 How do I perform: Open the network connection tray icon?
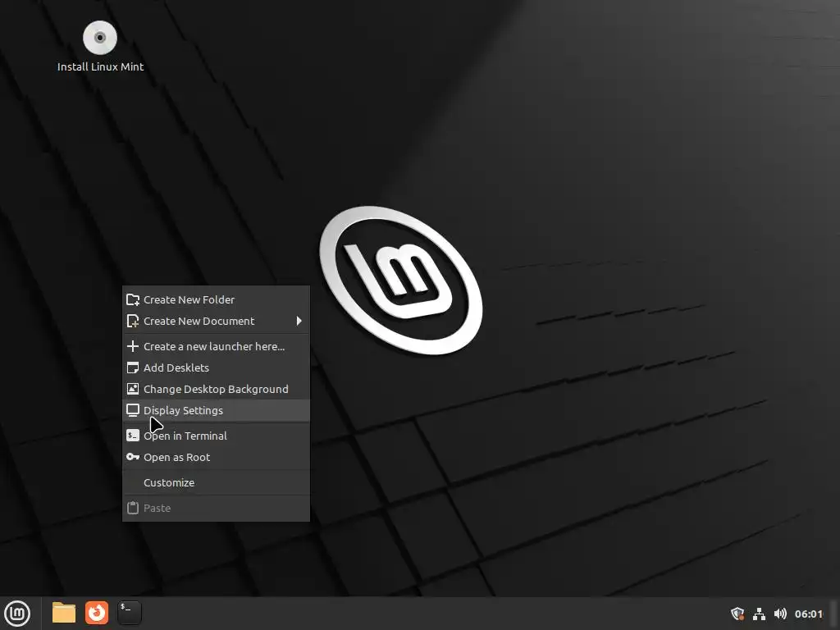click(759, 614)
